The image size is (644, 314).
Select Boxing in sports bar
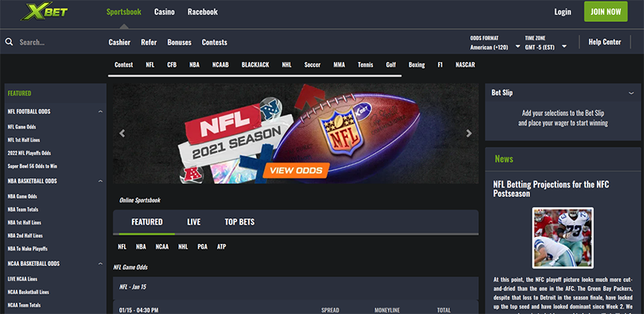click(416, 65)
